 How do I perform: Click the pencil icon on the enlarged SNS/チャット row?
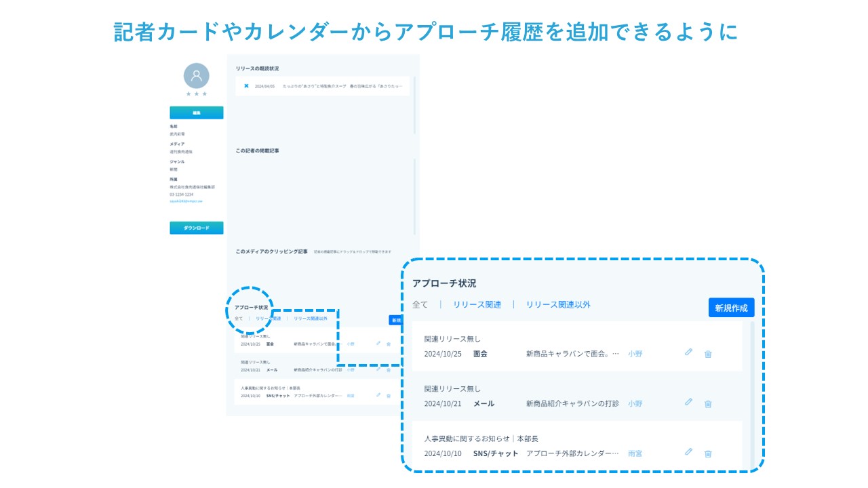pos(688,452)
